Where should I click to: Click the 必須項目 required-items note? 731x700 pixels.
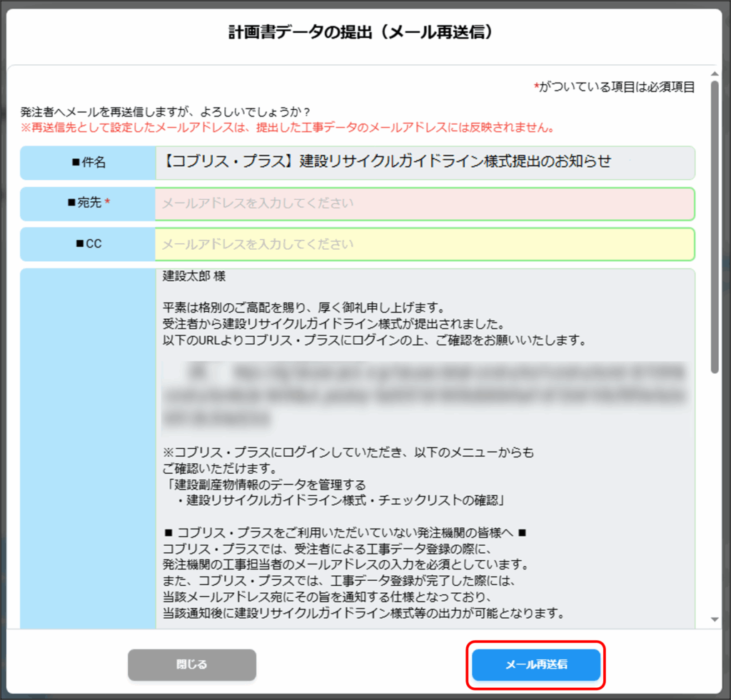coord(615,87)
